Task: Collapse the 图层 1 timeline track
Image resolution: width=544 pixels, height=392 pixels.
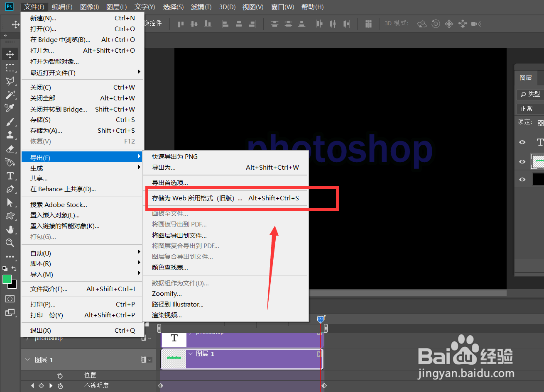Action: click(x=28, y=360)
